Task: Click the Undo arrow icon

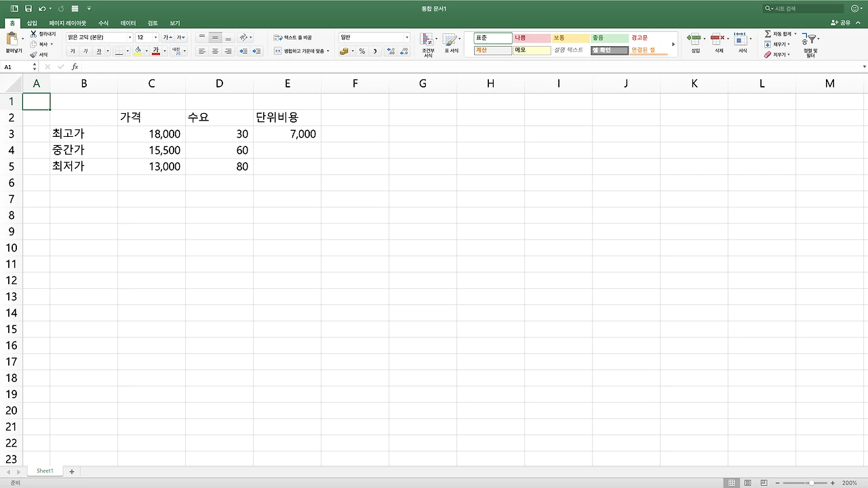Action: tap(42, 9)
